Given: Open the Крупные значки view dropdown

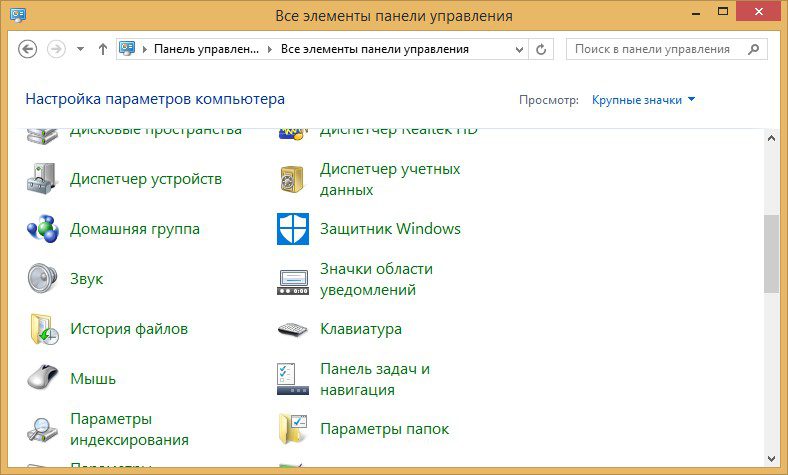Looking at the screenshot, I should click(643, 100).
